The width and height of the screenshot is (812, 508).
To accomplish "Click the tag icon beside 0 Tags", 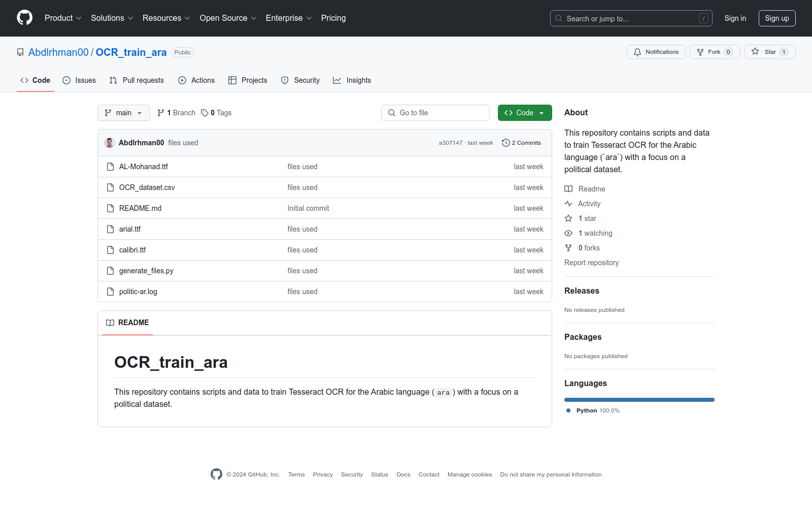I will 205,113.
